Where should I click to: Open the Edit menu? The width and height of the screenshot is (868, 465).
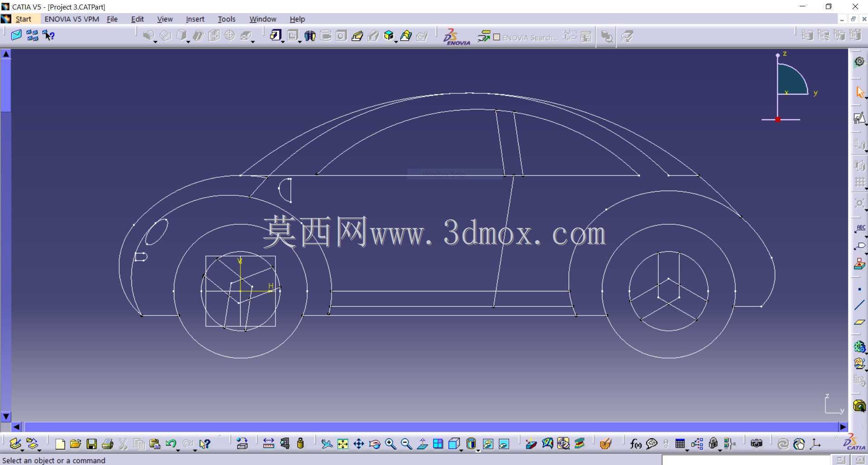coord(137,19)
